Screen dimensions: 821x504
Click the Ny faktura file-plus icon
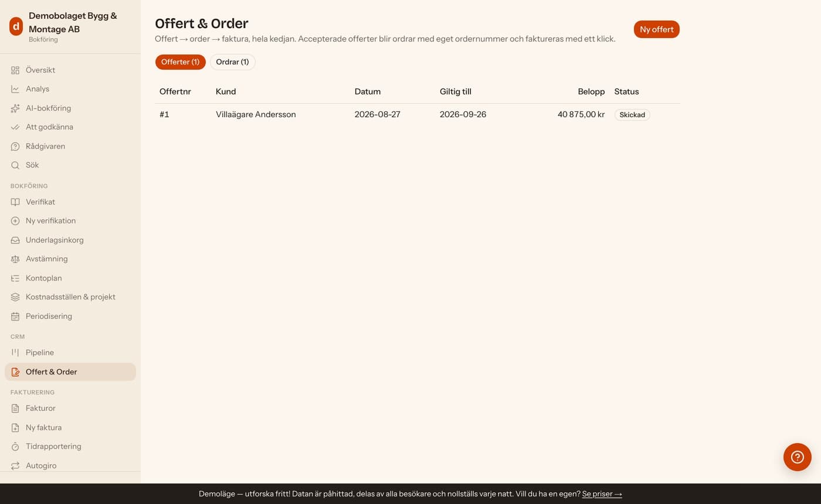click(x=15, y=428)
